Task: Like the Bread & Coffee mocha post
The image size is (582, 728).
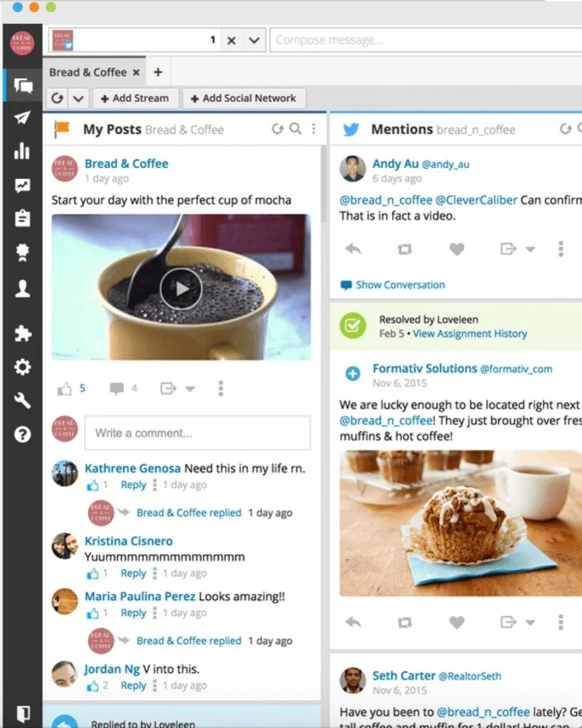Action: pos(65,389)
